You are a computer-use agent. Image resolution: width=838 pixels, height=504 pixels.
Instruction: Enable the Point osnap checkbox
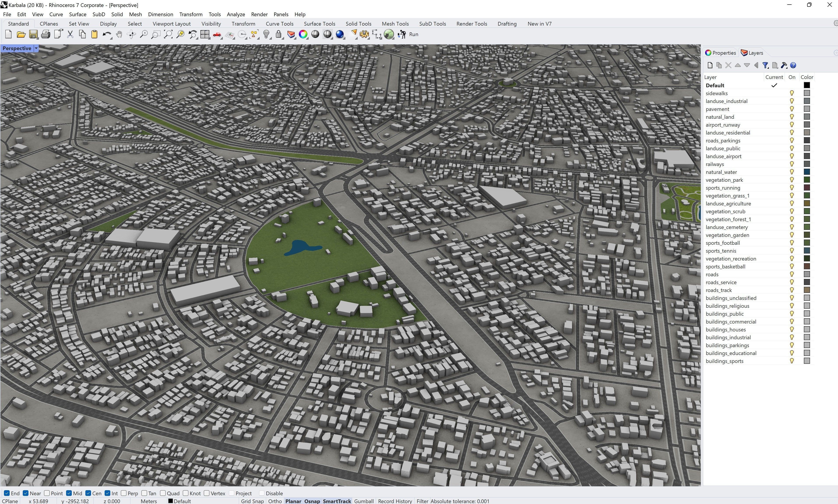pyautogui.click(x=47, y=493)
